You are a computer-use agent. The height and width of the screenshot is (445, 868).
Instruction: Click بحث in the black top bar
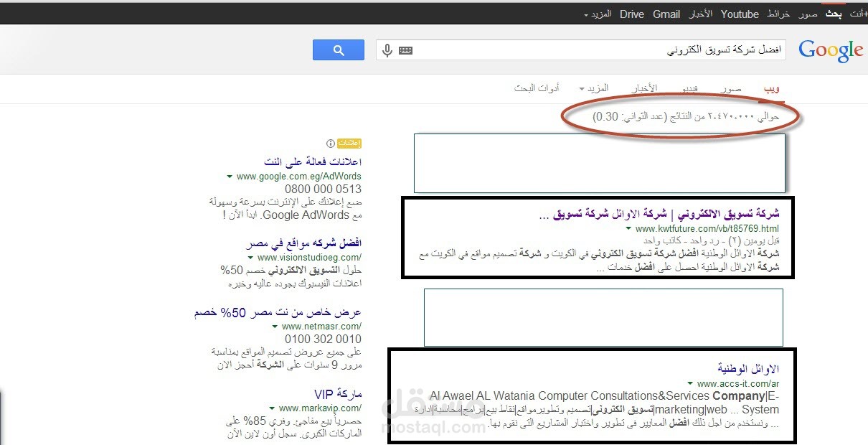tap(833, 14)
